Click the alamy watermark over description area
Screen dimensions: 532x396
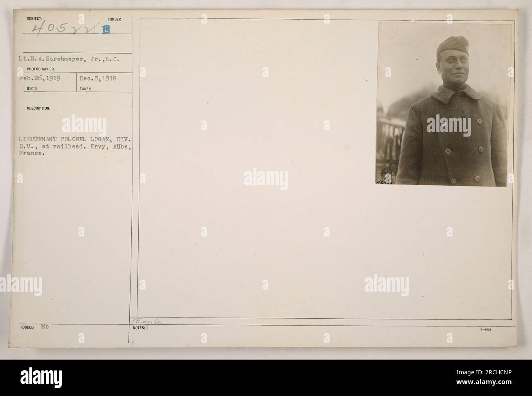click(84, 125)
